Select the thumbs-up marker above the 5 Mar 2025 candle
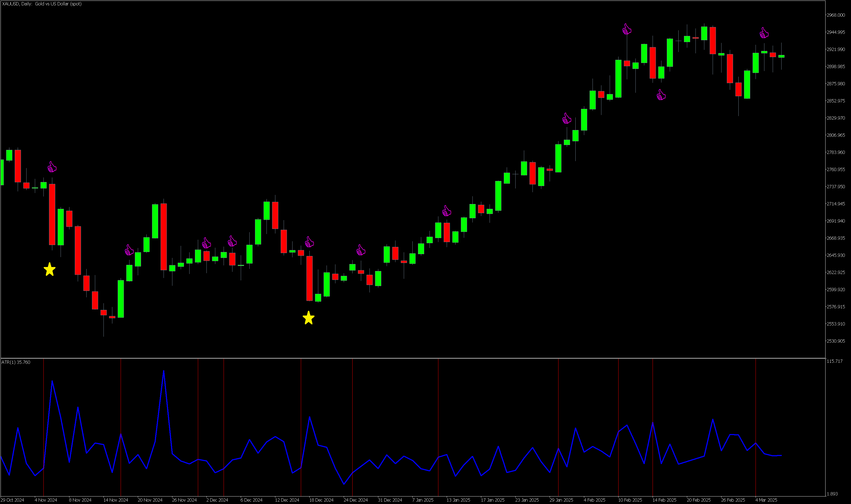 click(764, 33)
